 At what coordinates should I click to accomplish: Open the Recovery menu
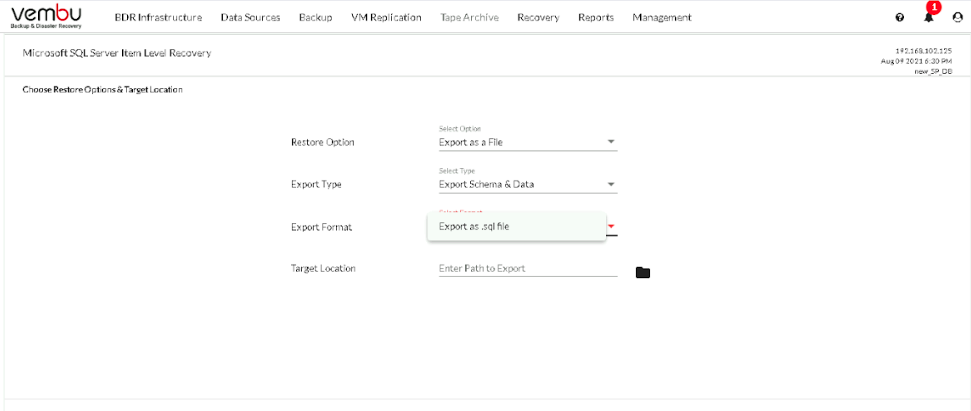click(x=538, y=17)
